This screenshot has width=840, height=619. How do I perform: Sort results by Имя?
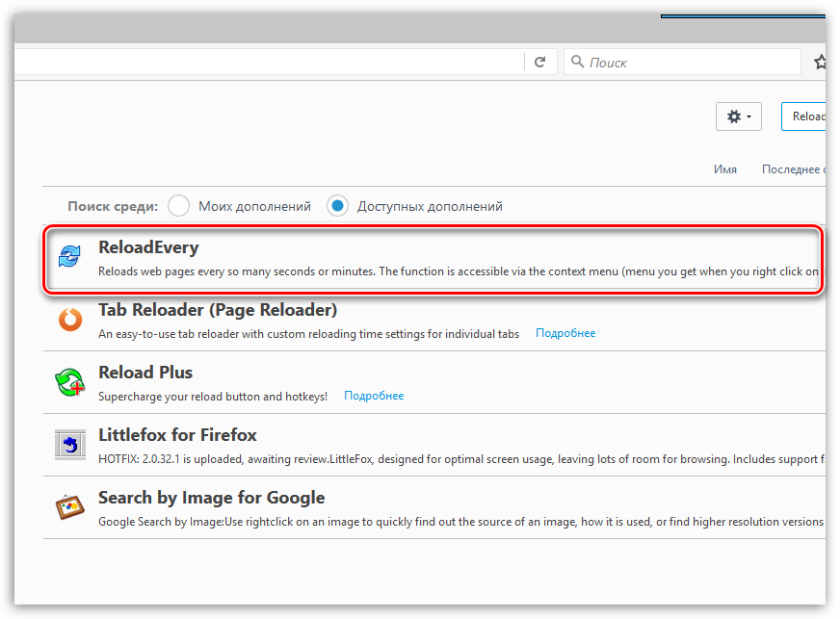point(725,169)
